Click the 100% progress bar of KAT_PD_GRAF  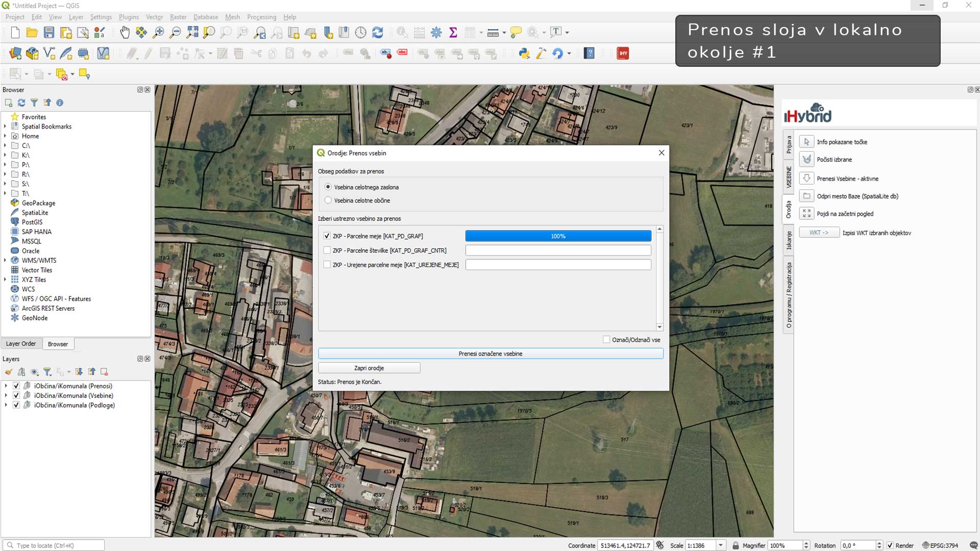point(558,236)
